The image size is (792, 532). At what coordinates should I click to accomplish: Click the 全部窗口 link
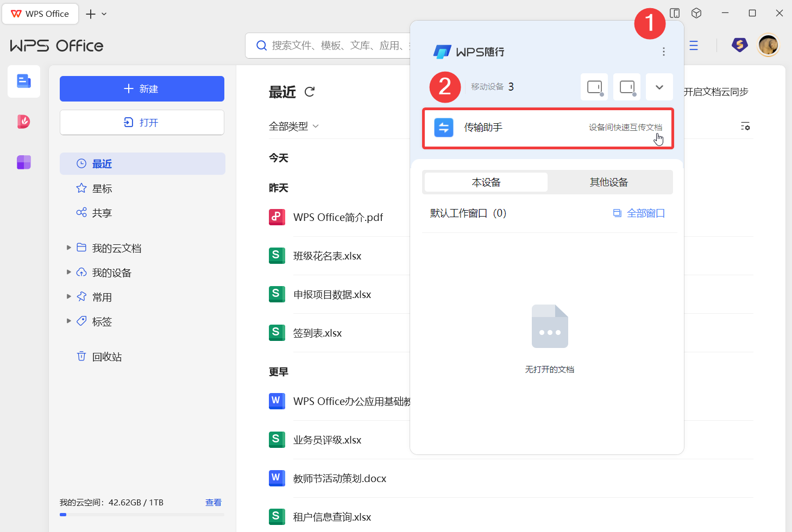tap(639, 213)
